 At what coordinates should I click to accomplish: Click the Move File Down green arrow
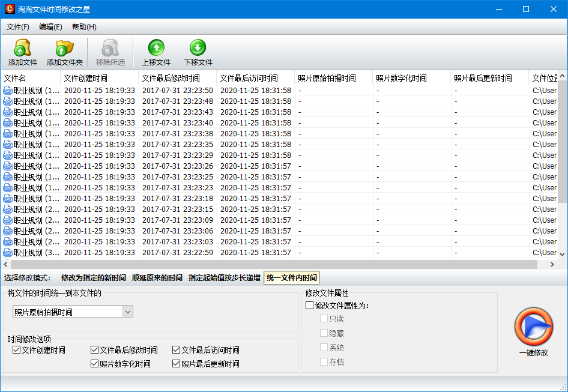pyautogui.click(x=198, y=47)
